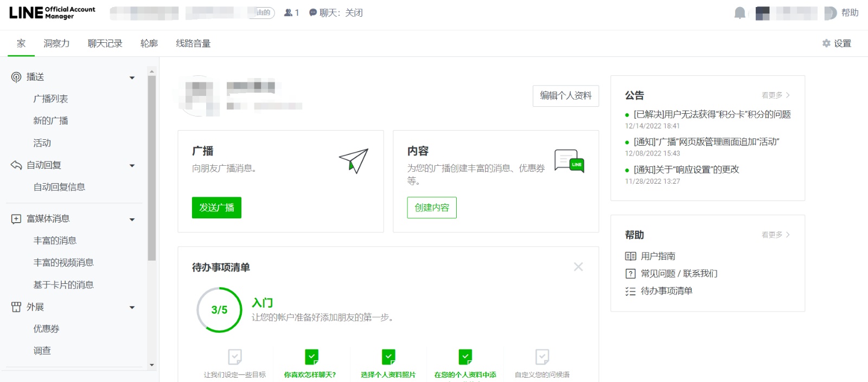868x382 pixels.
Task: Collapse the 富媒体消息 sidebar section
Action: [x=132, y=219]
